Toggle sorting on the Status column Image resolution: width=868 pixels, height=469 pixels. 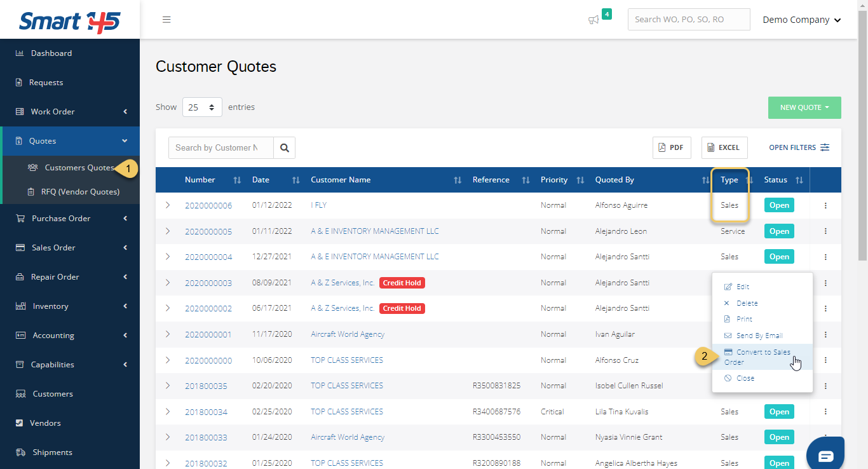799,180
